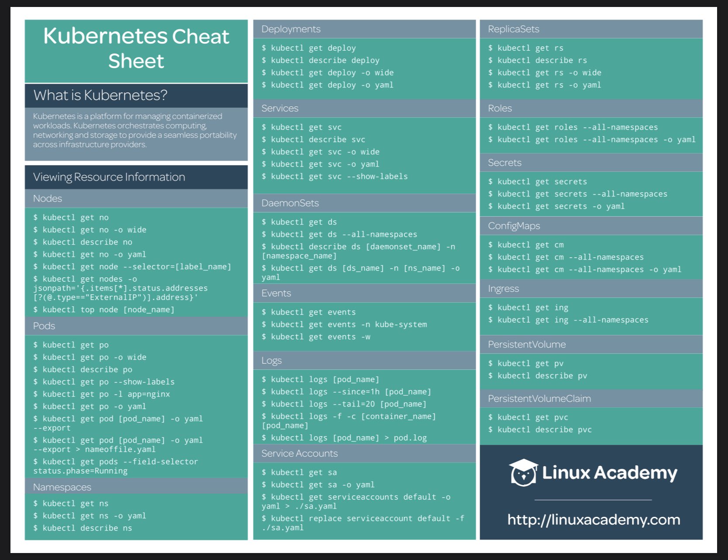Screen dimensions: 728x560
Task: Select 'kubectl logs [pod_name] > pod.log' line
Action: (344, 438)
